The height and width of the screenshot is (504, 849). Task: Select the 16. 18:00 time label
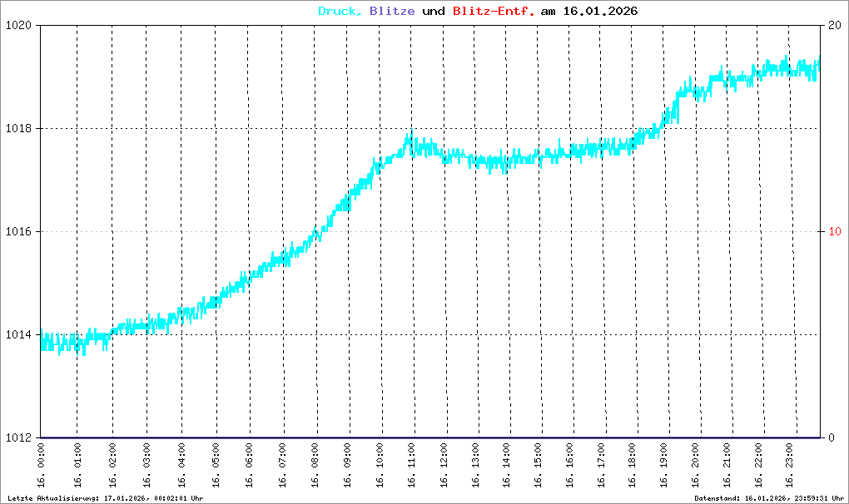(632, 466)
